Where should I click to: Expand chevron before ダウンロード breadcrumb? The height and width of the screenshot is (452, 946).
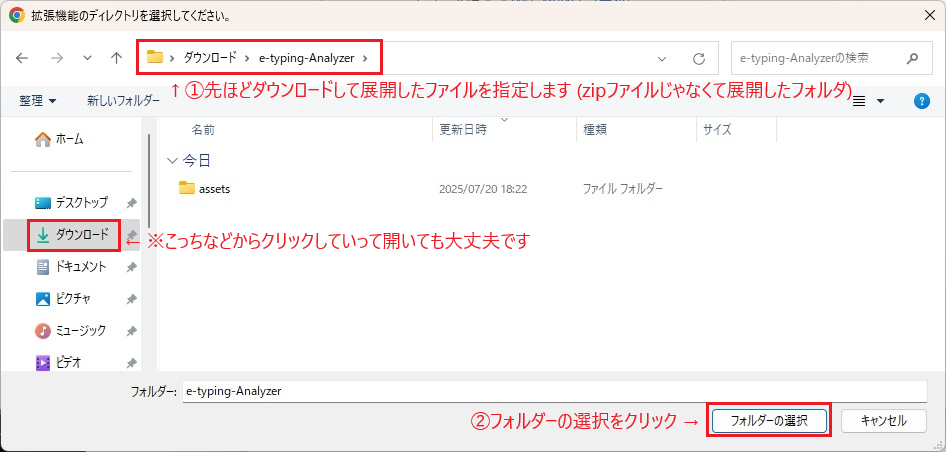(173, 58)
